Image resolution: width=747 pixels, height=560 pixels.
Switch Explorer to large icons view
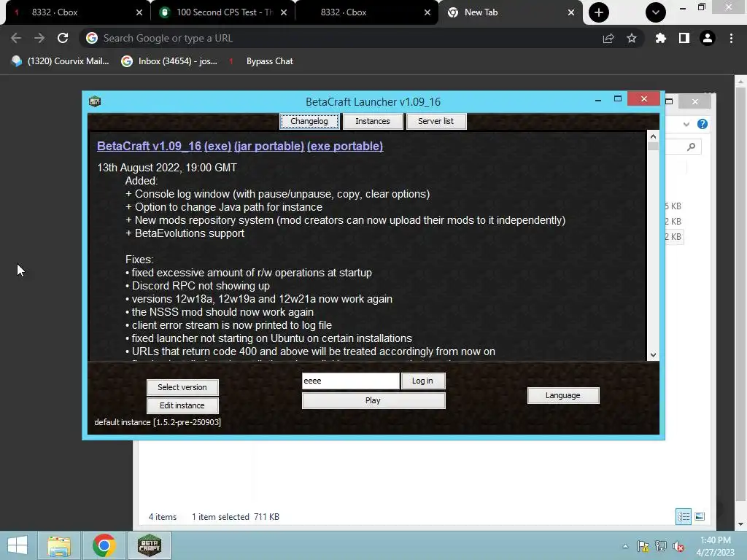tap(700, 517)
